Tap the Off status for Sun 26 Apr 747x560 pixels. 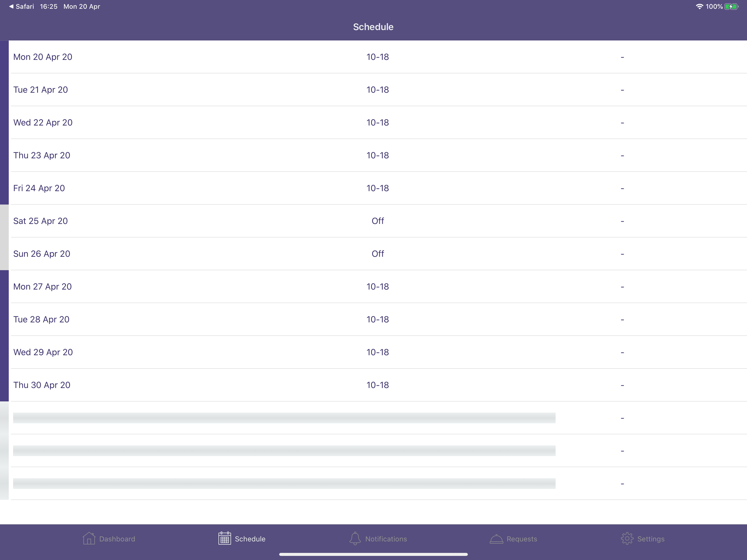click(378, 253)
